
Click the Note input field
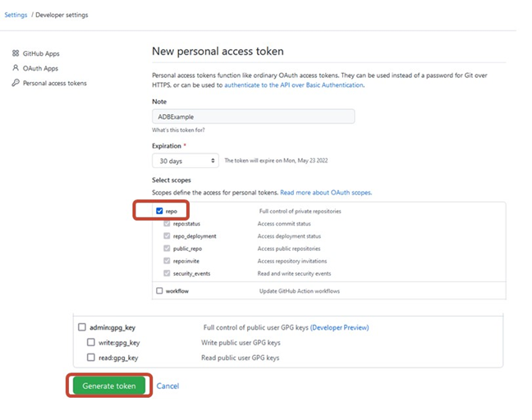[x=253, y=117]
